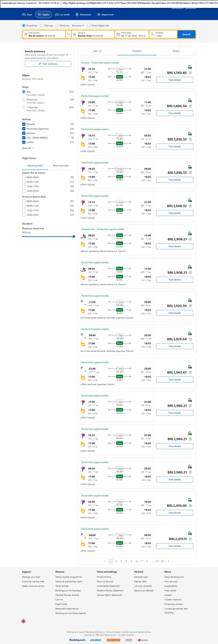Click the help icon next to BRL1,740.40 price
This screenshot has height=644, width=218.
pos(190,73)
